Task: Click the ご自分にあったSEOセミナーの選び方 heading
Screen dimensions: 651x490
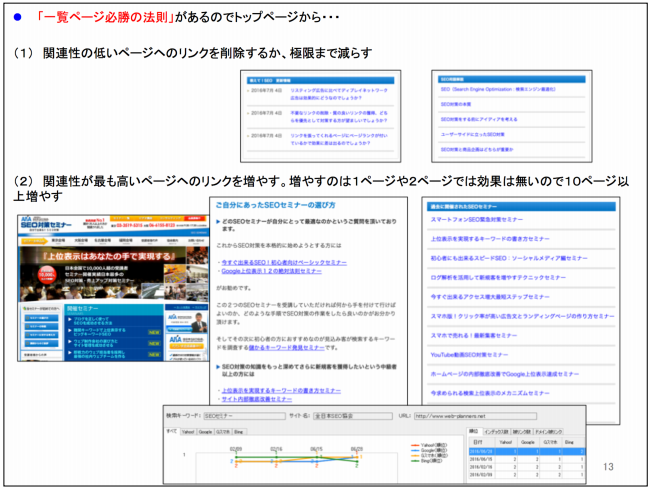Action: coord(276,205)
